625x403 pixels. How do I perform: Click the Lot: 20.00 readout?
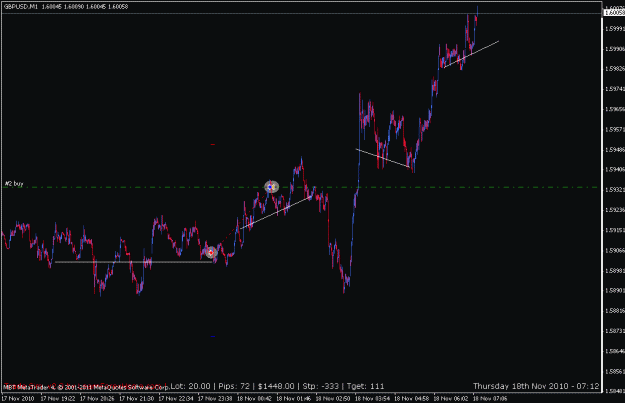(x=191, y=386)
